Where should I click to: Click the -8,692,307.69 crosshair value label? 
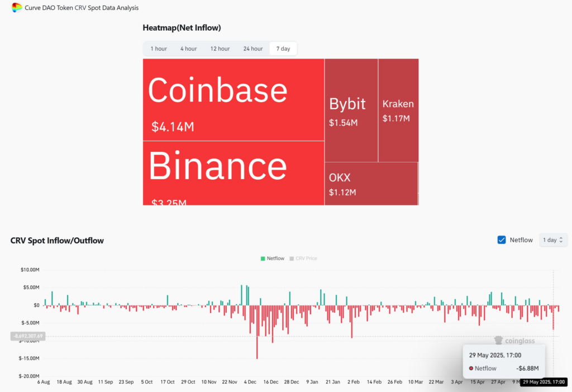[x=28, y=336]
